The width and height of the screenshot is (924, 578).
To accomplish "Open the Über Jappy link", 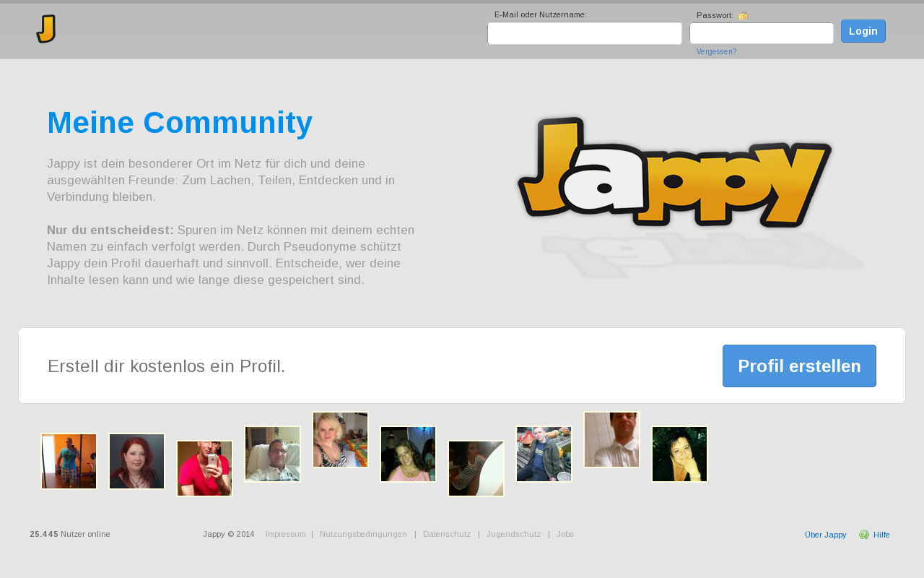I will [825, 535].
